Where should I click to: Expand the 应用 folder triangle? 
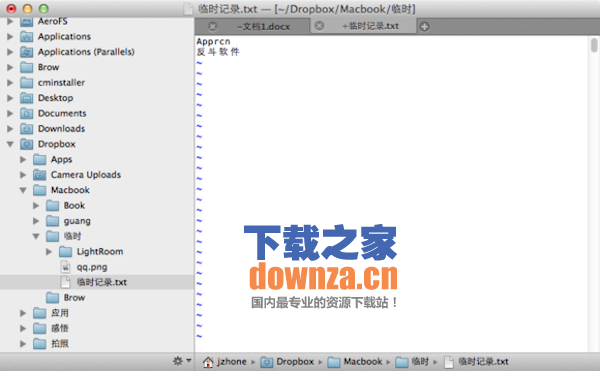(x=23, y=313)
